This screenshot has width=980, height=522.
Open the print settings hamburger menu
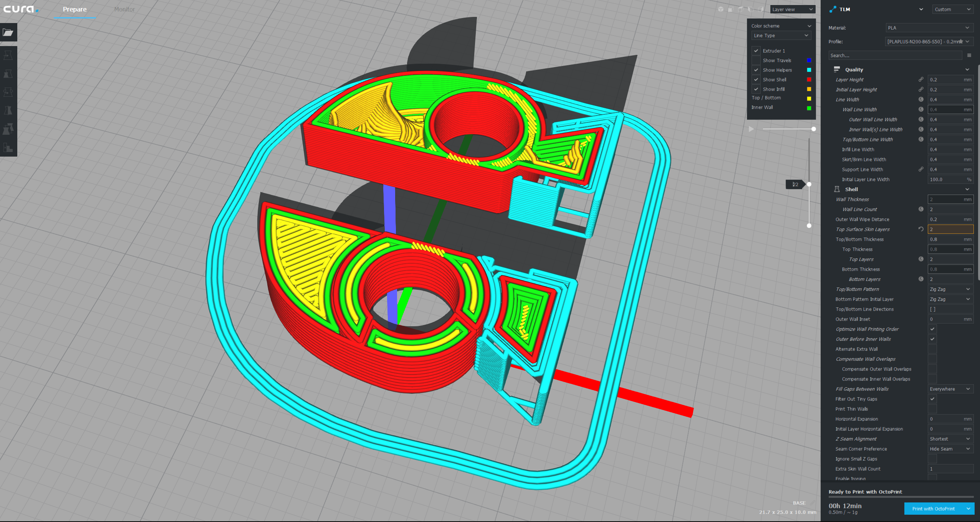[x=969, y=55]
